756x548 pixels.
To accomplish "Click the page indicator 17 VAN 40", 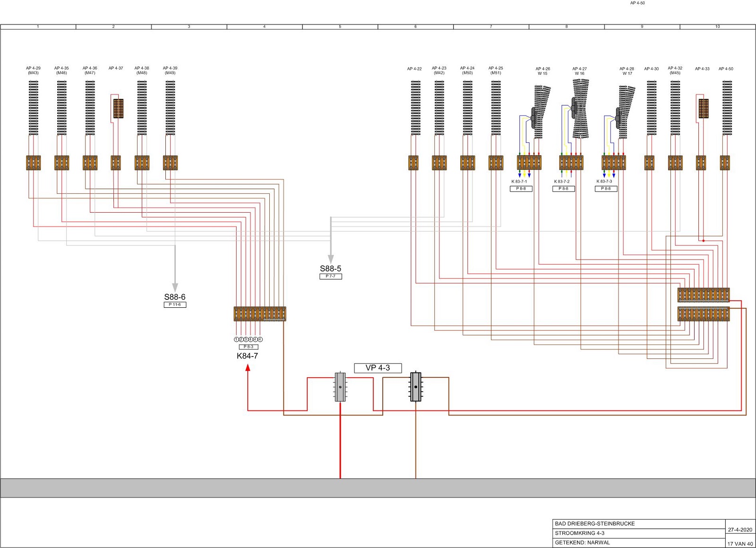I will click(x=740, y=544).
